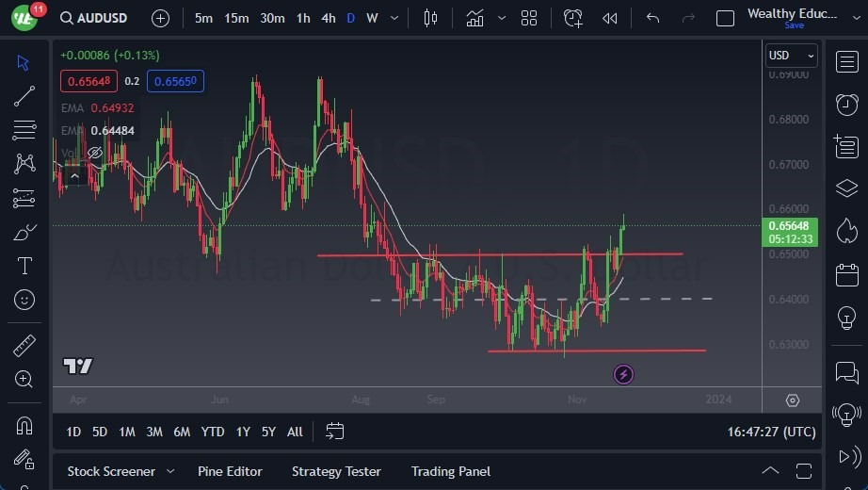Switch to the 5m timeframe
The height and width of the screenshot is (490, 868).
(203, 18)
